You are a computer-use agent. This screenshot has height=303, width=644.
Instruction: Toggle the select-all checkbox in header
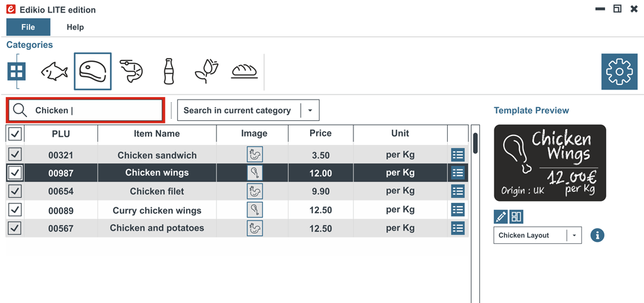(x=15, y=134)
